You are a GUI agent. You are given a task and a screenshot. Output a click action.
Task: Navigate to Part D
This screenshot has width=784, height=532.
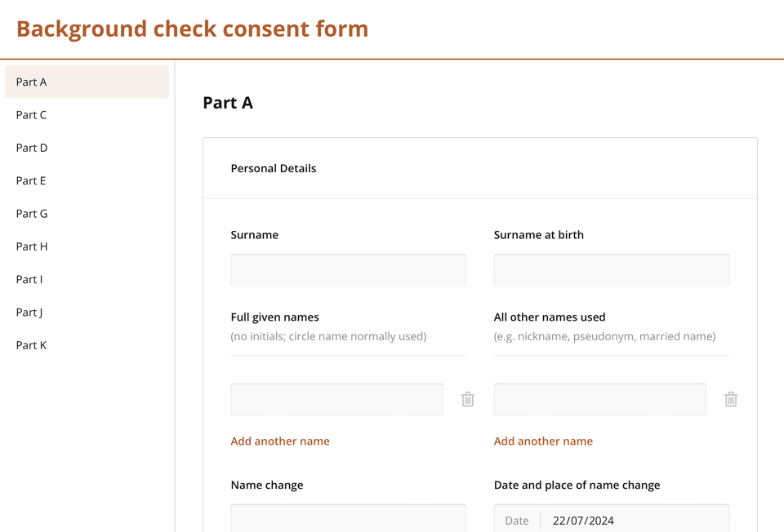[87, 148]
